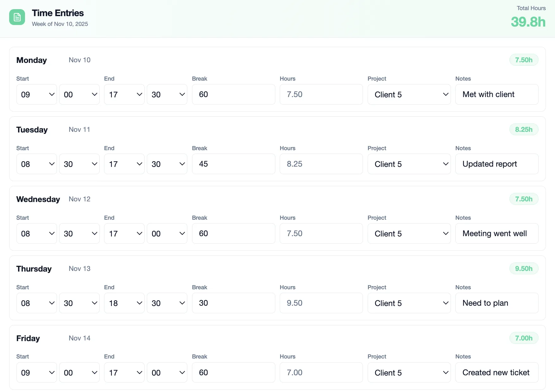Click the 39.8h total hours value
555x392 pixels.
click(x=528, y=22)
